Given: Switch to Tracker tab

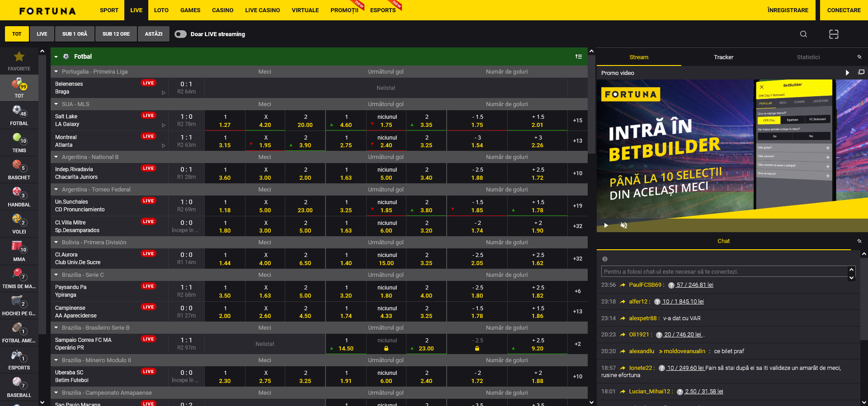Looking at the screenshot, I should tap(723, 57).
